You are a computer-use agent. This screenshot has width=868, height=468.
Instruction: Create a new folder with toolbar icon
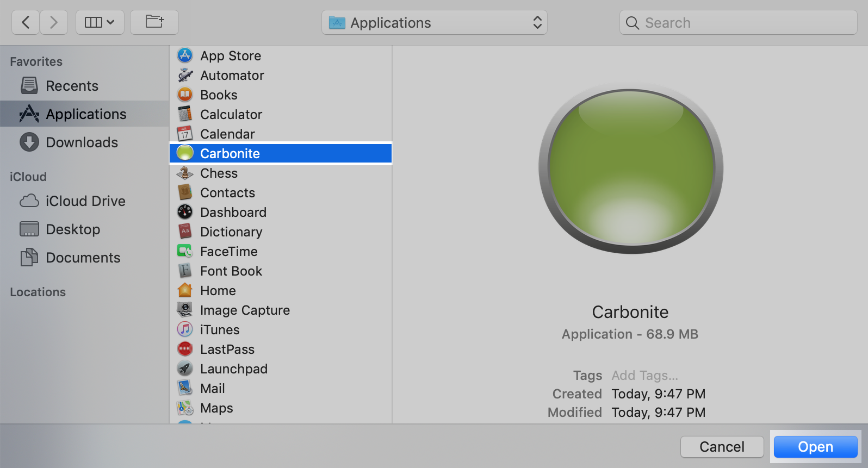click(x=154, y=22)
